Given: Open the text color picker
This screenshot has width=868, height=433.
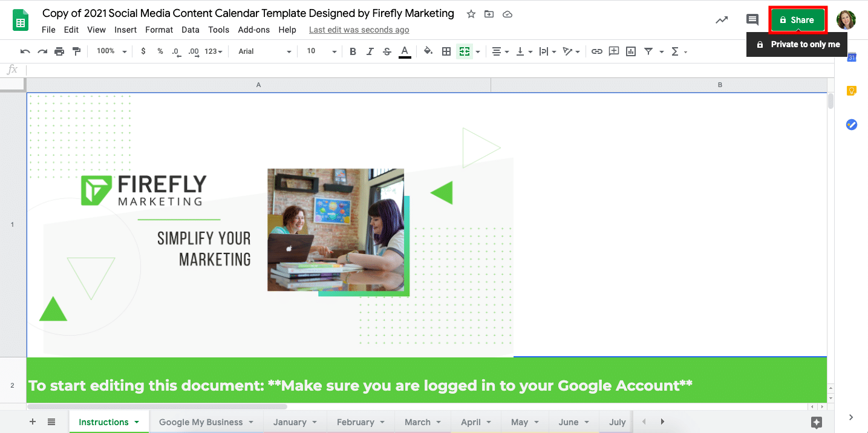Looking at the screenshot, I should [405, 52].
